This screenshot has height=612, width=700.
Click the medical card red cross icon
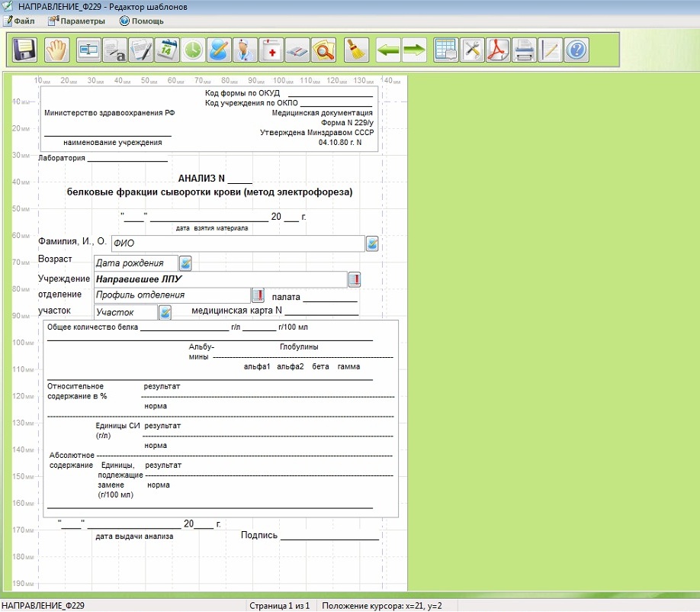point(271,50)
